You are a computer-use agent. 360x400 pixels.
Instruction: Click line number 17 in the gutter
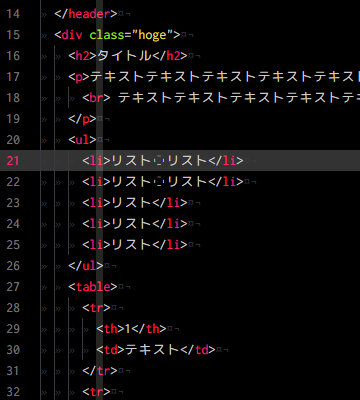[13, 77]
